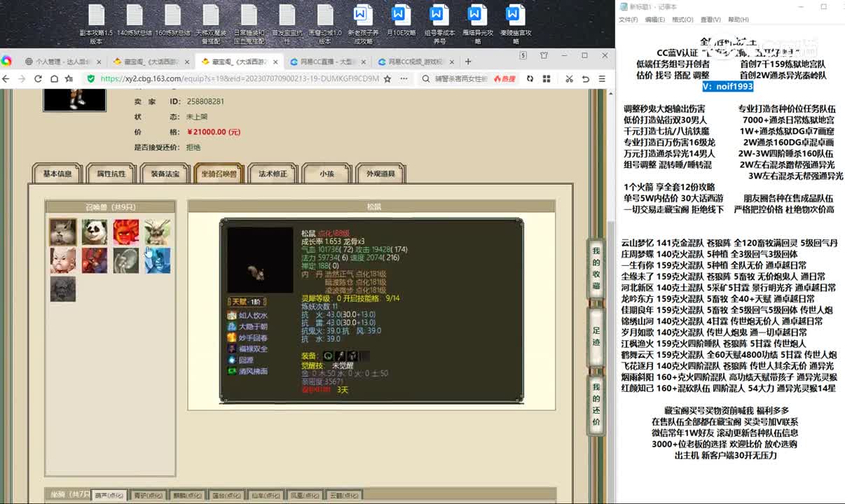Screen dimensions: 845x504
Task: Open the 法术修正 tab
Action: [x=273, y=174]
